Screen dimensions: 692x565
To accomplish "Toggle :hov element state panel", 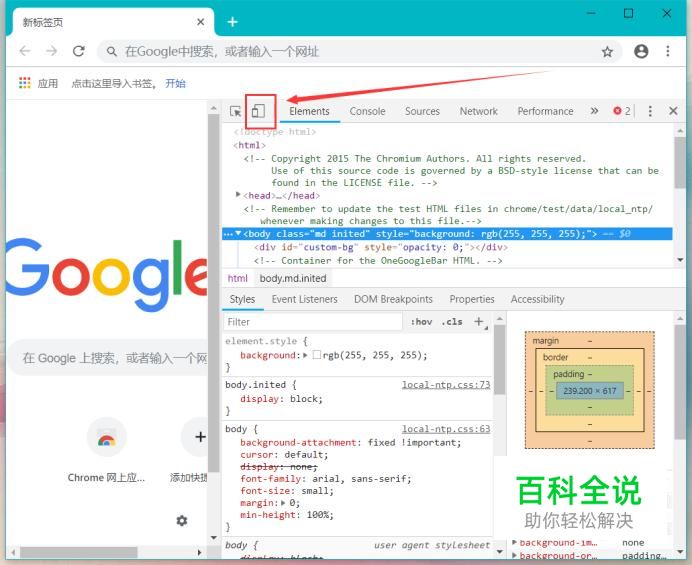I will click(x=421, y=322).
